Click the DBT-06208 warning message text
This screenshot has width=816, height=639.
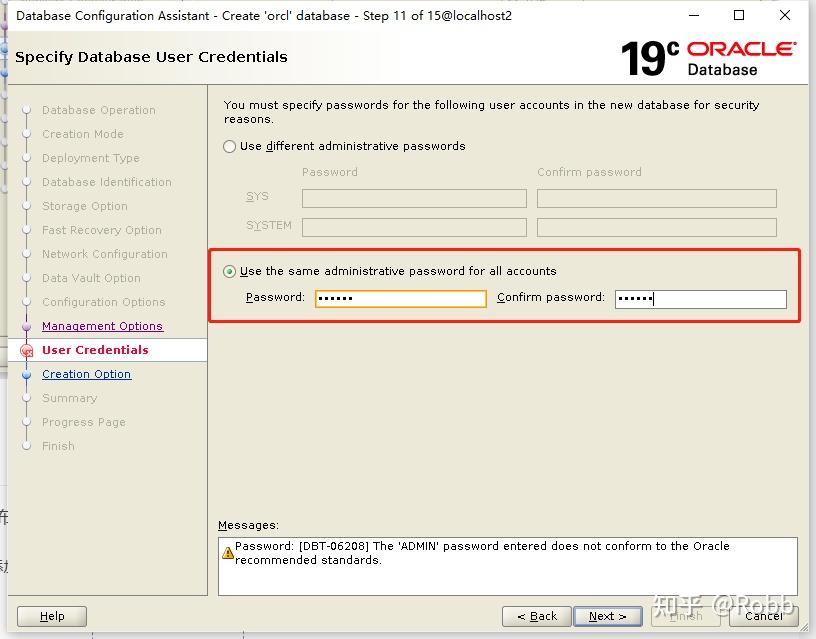(x=482, y=553)
